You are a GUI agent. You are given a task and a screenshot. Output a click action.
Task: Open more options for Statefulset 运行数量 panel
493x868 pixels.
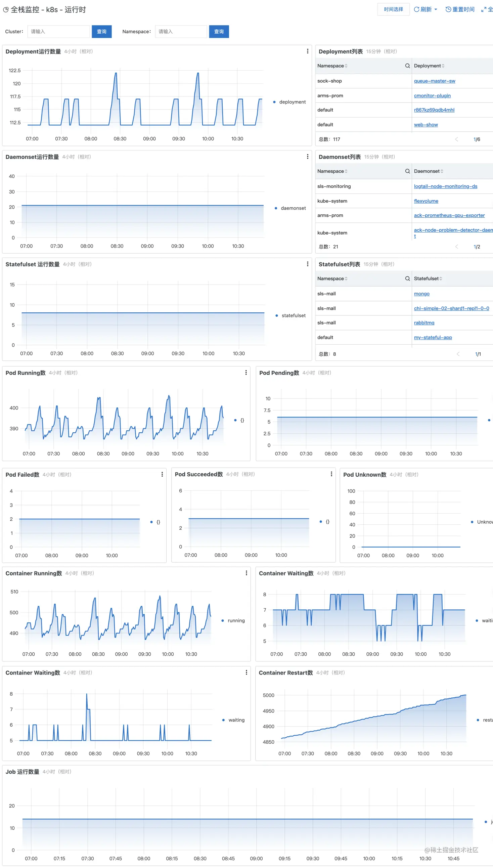tap(307, 264)
